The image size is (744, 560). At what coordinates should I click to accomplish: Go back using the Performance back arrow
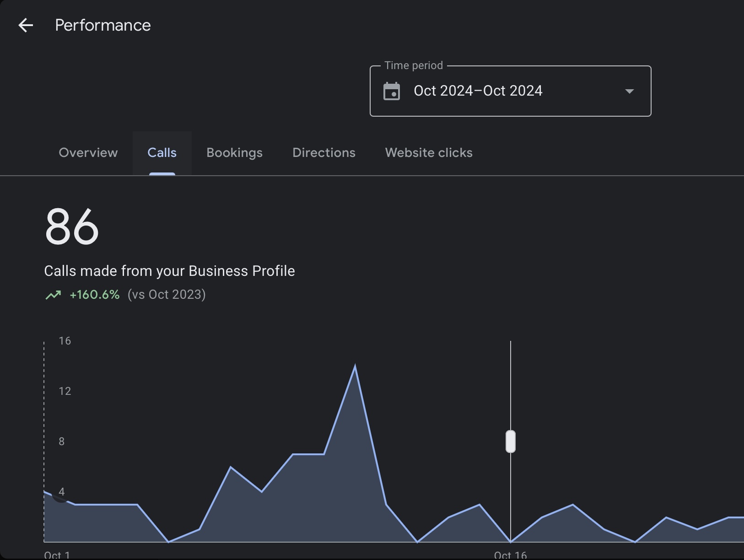26,25
